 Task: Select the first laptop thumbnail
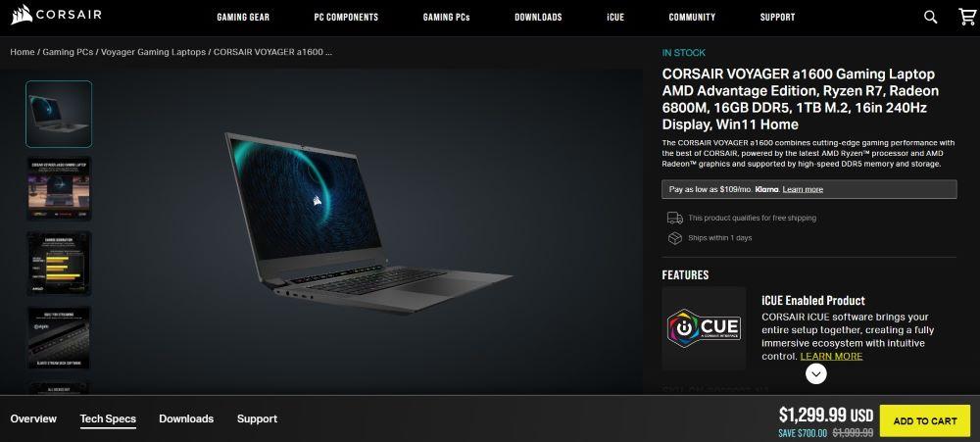(59, 114)
